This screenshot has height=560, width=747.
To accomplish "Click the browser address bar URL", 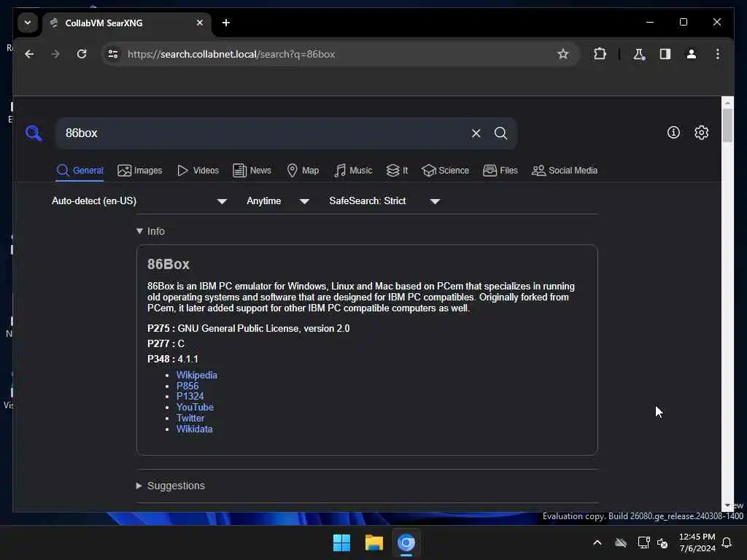I will click(x=231, y=54).
